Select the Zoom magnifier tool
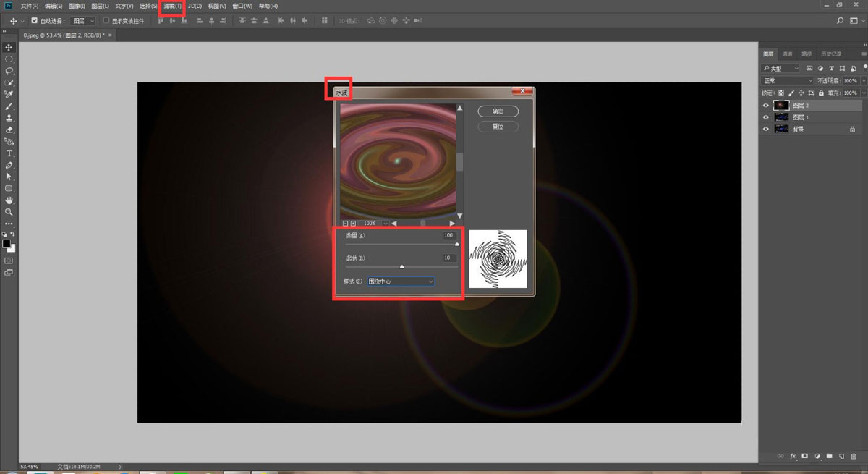868x474 pixels. coord(9,212)
